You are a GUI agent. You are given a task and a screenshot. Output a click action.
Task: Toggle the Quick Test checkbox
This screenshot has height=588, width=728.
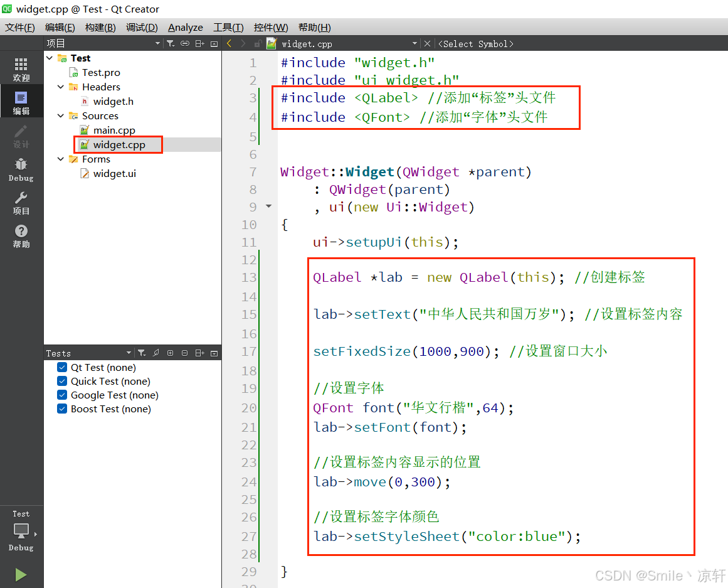click(x=61, y=381)
